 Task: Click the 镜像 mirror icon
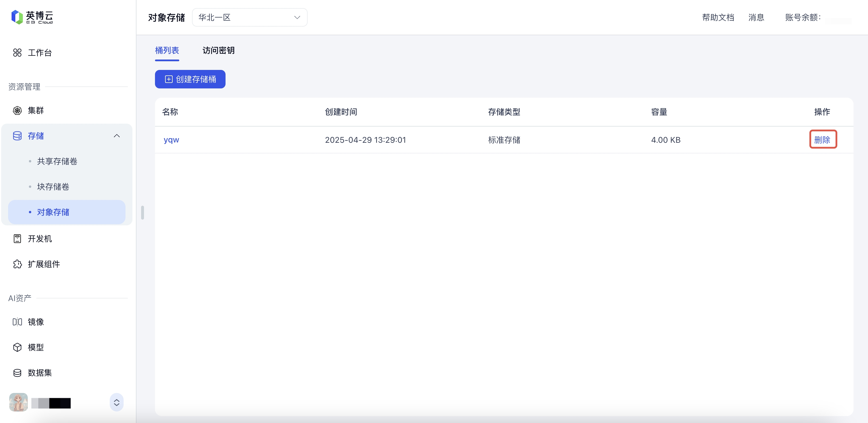[17, 322]
